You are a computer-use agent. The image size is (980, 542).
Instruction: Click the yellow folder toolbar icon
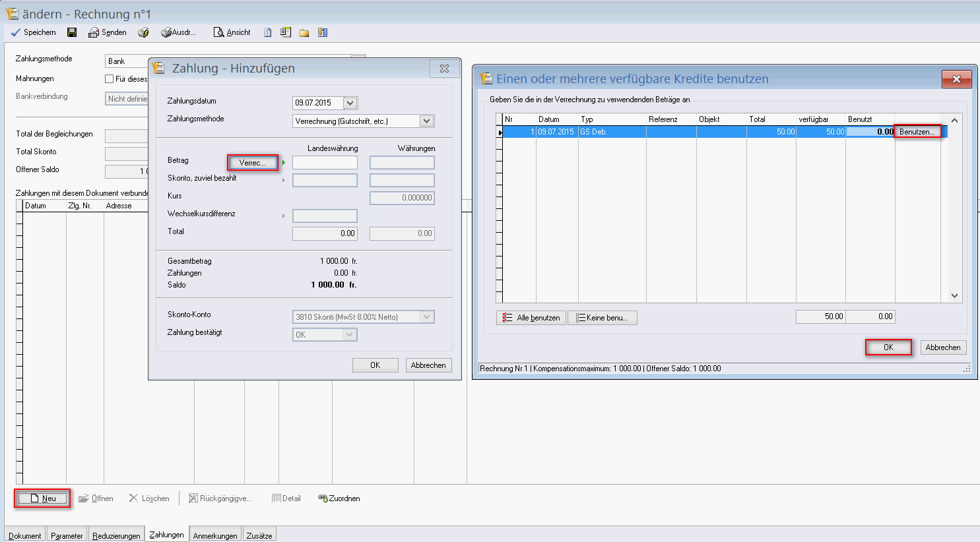(x=304, y=32)
